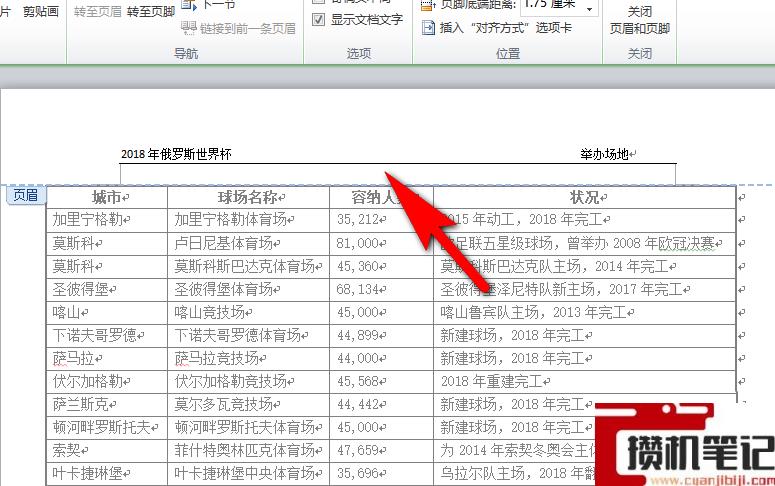
Task: Click capacity value 45,568
Action: (358, 381)
